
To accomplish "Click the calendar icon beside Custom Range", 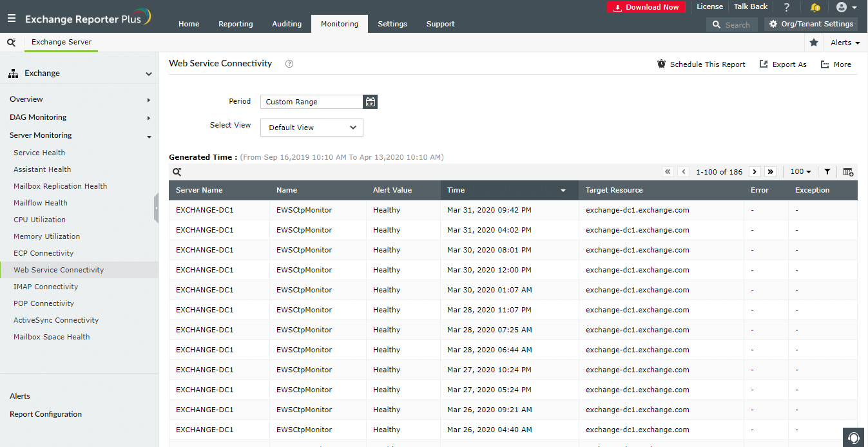I will coord(370,102).
